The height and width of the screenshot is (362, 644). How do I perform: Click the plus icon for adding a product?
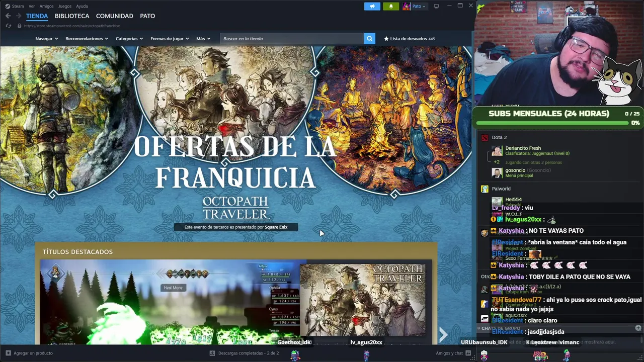click(8, 353)
